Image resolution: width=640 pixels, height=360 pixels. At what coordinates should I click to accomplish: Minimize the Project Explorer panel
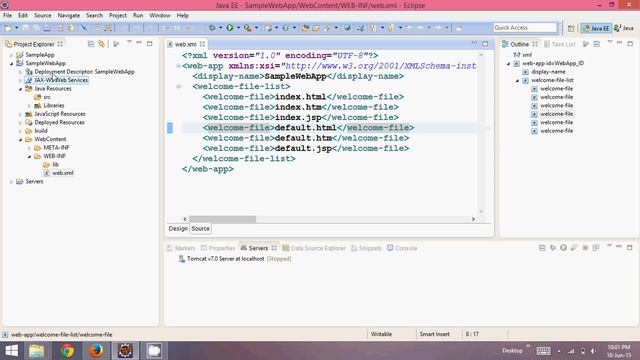pyautogui.click(x=139, y=43)
